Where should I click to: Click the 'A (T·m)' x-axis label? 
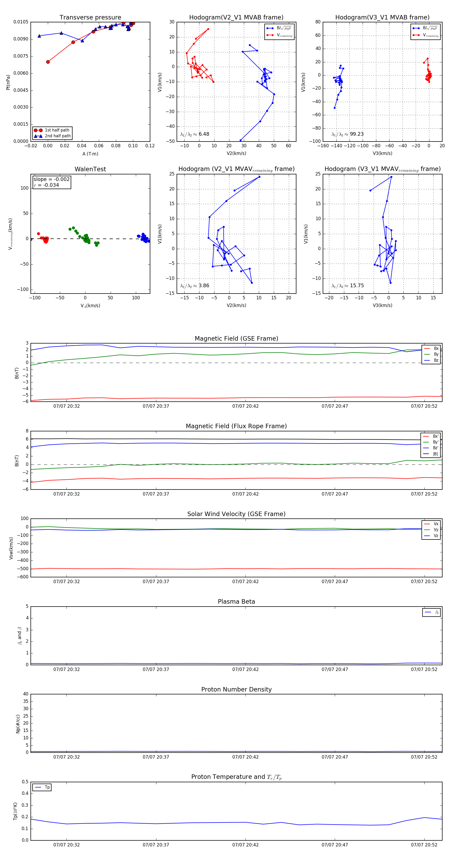[90, 154]
